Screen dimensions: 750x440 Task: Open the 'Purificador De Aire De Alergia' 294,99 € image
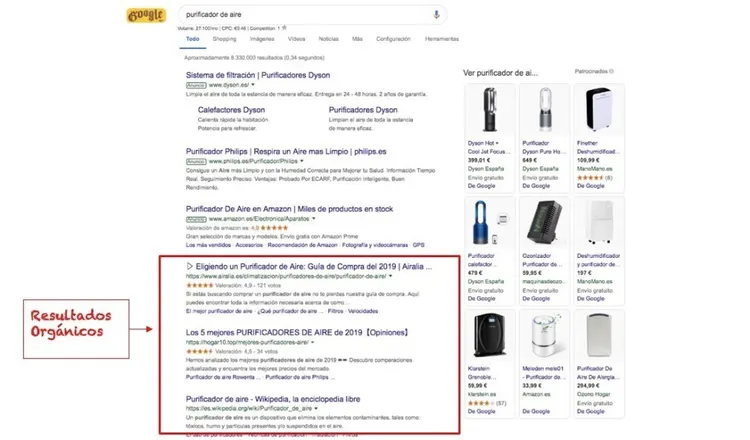coord(598,335)
